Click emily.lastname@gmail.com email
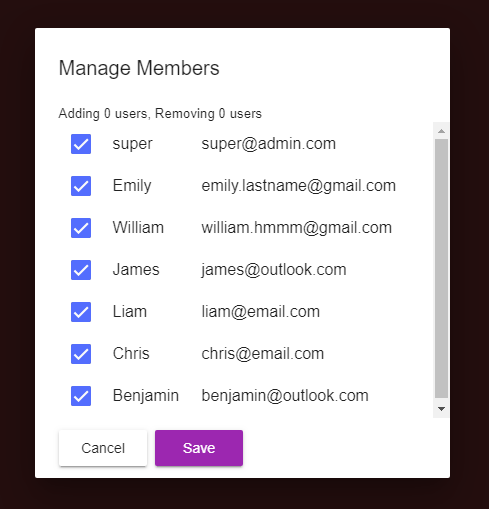 pyautogui.click(x=299, y=186)
